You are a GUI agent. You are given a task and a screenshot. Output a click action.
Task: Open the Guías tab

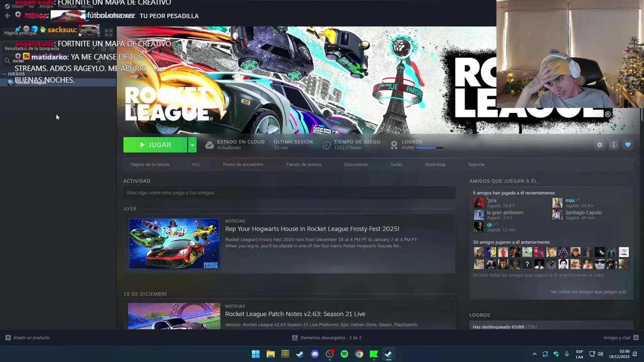click(x=396, y=164)
